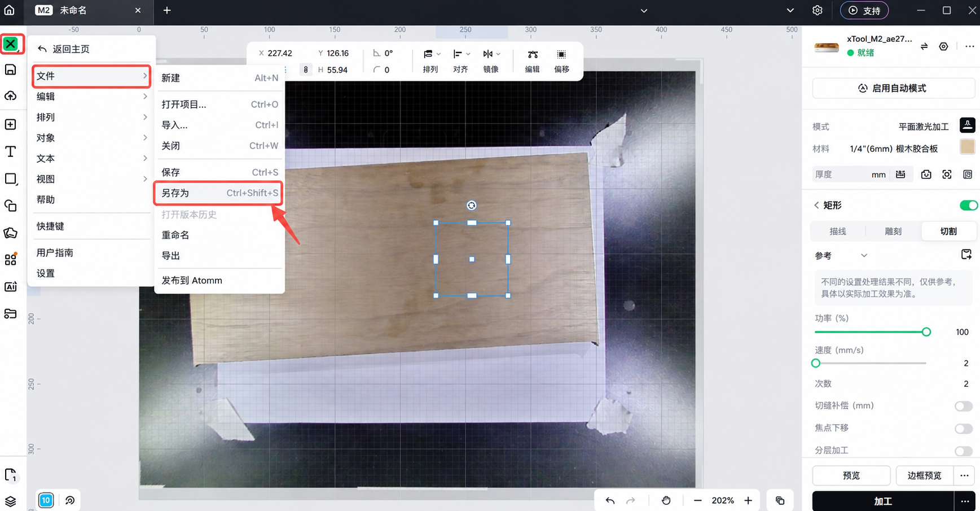The width and height of the screenshot is (980, 511).
Task: Enable the 焦点下移 toggle
Action: coord(963,429)
